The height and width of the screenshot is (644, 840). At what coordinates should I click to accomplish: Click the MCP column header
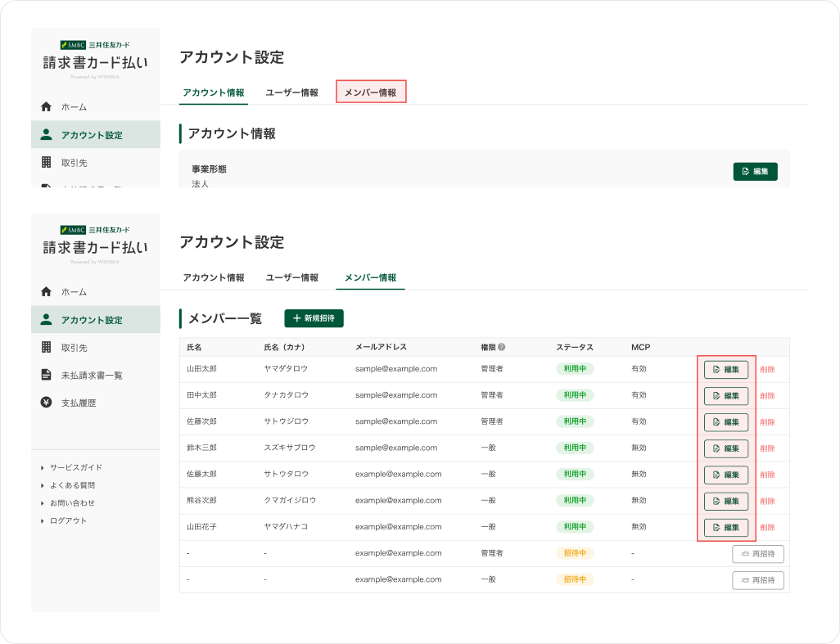tap(641, 347)
